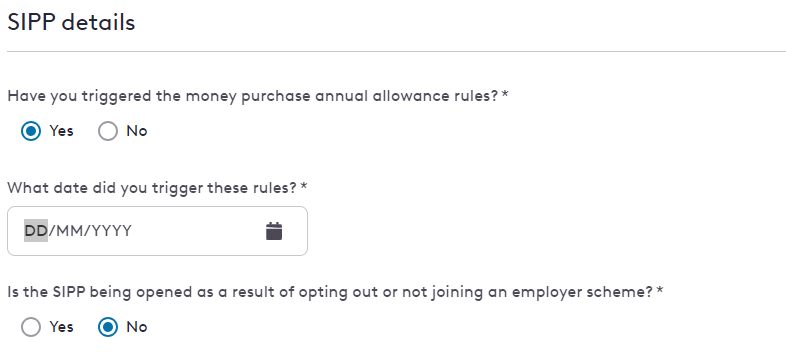Image resolution: width=786 pixels, height=363 pixels.
Task: Click the 'SIPP details' heading
Action: (x=71, y=23)
